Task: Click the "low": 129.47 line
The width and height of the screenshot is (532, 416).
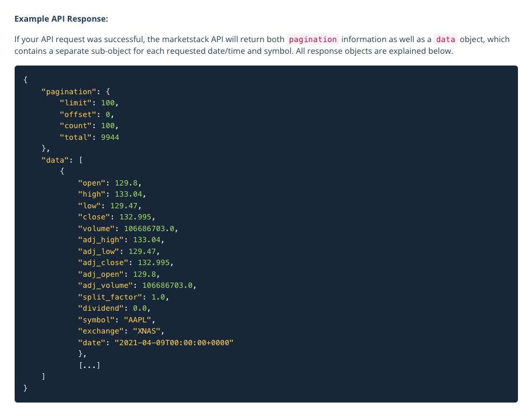Action: pyautogui.click(x=109, y=205)
